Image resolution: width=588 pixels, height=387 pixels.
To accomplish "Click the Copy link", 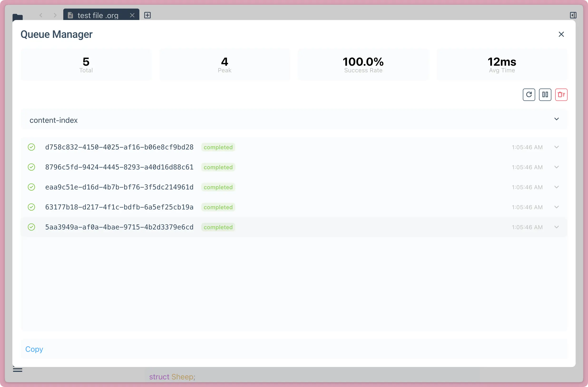I will [x=34, y=349].
